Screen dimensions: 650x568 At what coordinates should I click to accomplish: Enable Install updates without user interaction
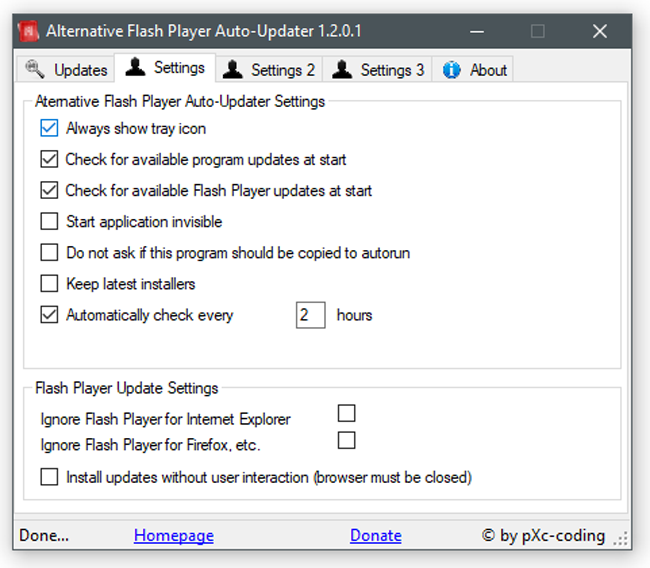(49, 477)
